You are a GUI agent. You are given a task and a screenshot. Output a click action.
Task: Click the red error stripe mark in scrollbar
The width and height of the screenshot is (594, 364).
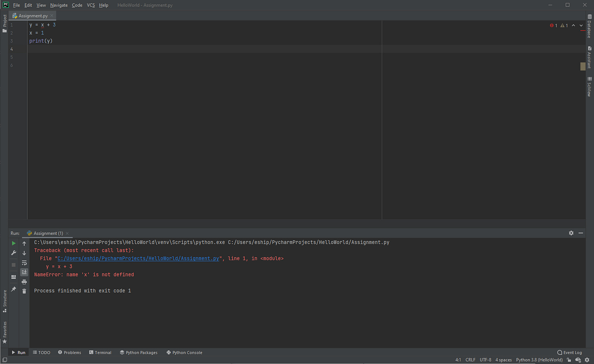[x=583, y=31]
